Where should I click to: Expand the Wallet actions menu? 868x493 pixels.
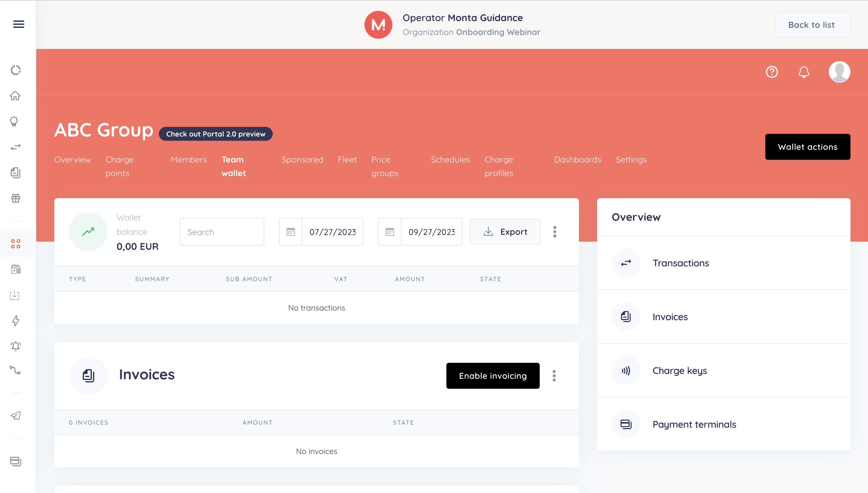point(807,147)
